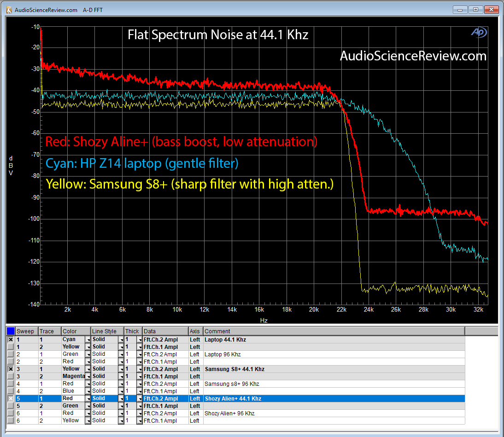Open the Magenta color dropdown arrow
This screenshot has width=504, height=437.
click(88, 377)
